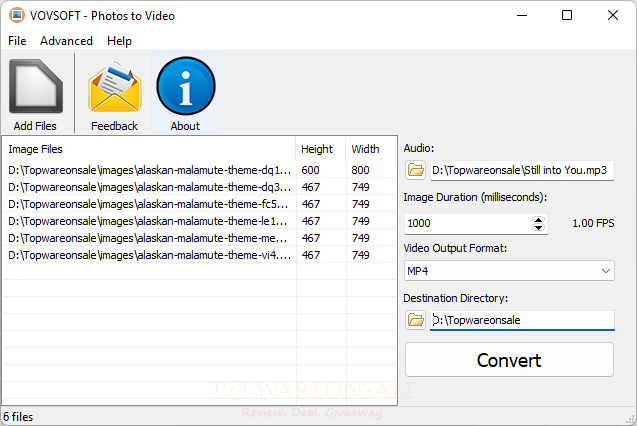Browse destination directory with folder icon

point(415,320)
